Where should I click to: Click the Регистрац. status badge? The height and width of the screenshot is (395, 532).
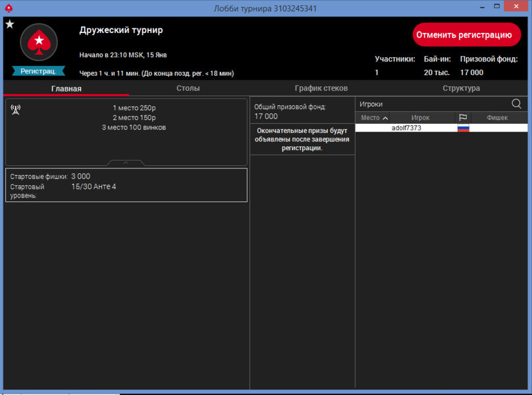pyautogui.click(x=39, y=70)
